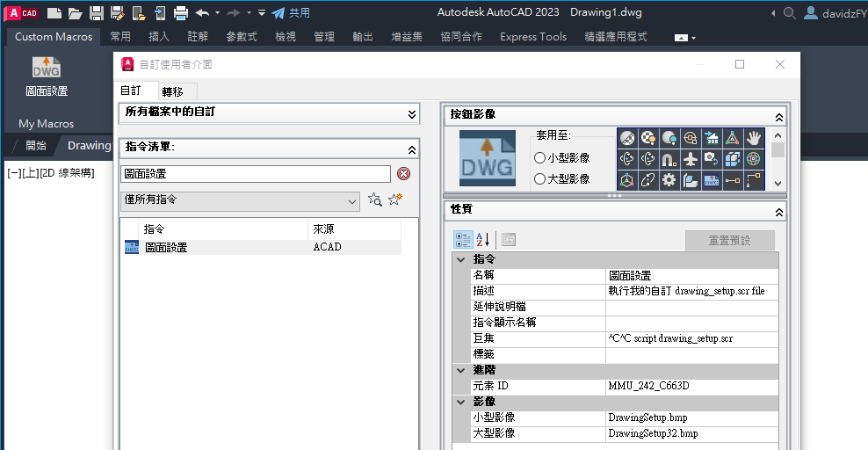868x450 pixels.
Task: Switch to the 開始 file tab
Action: click(36, 146)
